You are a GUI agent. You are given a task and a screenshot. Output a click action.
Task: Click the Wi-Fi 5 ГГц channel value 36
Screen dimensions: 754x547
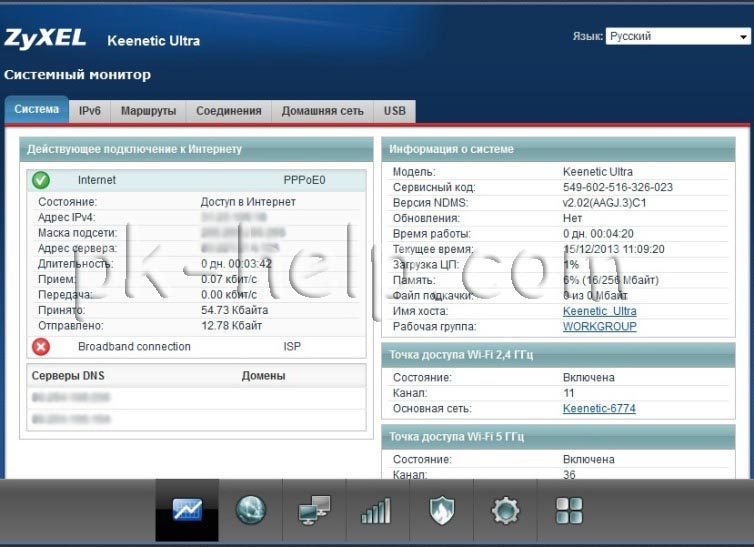569,474
